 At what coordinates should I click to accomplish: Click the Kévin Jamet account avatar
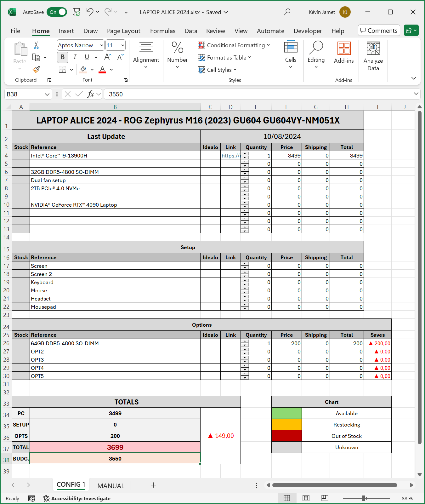pyautogui.click(x=345, y=12)
